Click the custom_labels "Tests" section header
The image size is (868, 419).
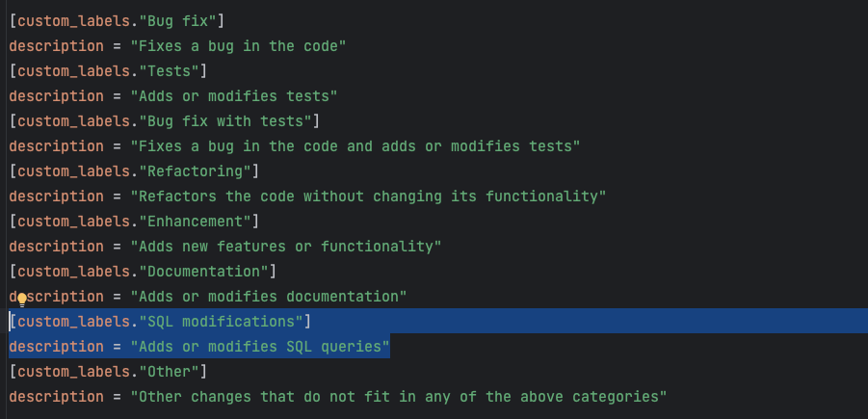108,70
